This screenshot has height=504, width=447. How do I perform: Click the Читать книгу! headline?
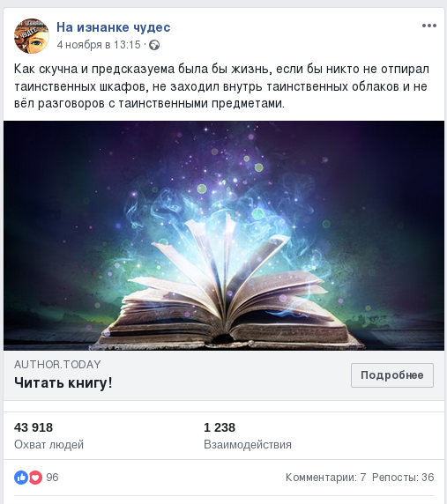(x=63, y=382)
